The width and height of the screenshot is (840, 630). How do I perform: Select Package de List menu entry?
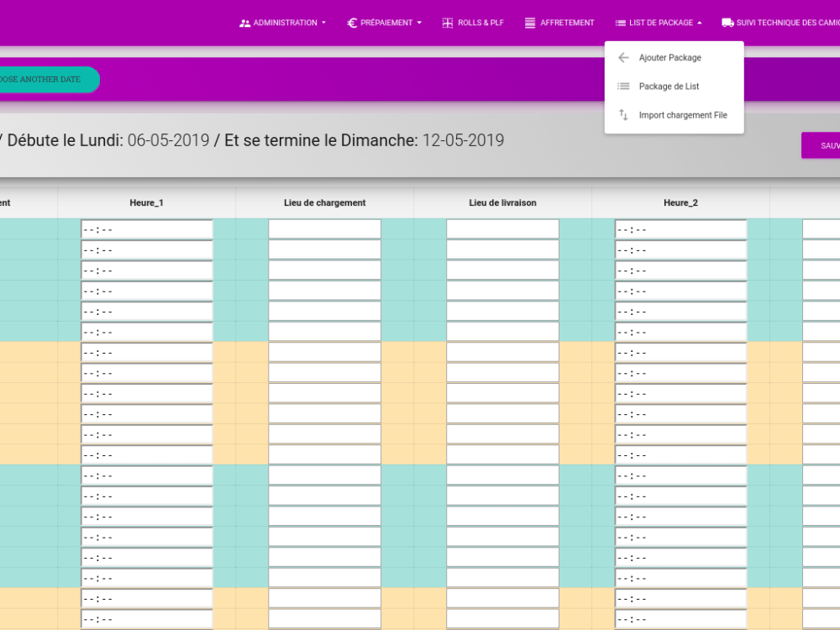click(x=674, y=87)
